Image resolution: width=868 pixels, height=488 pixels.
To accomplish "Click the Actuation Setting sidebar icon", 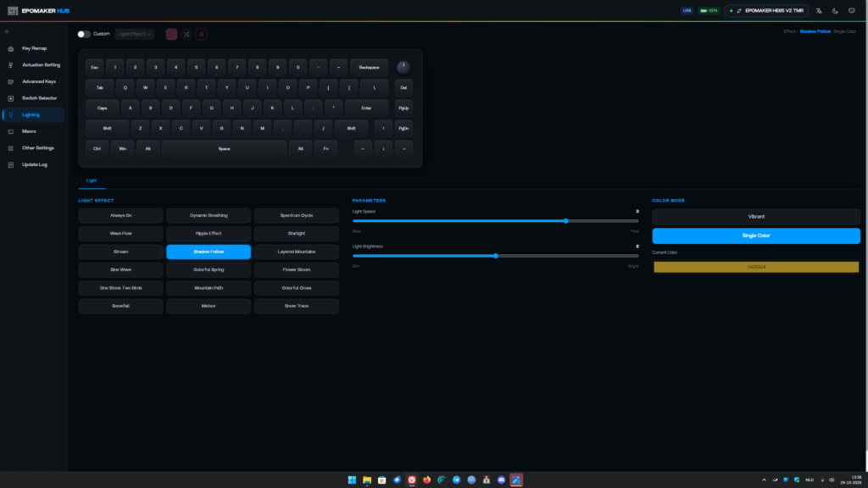I will click(x=10, y=65).
